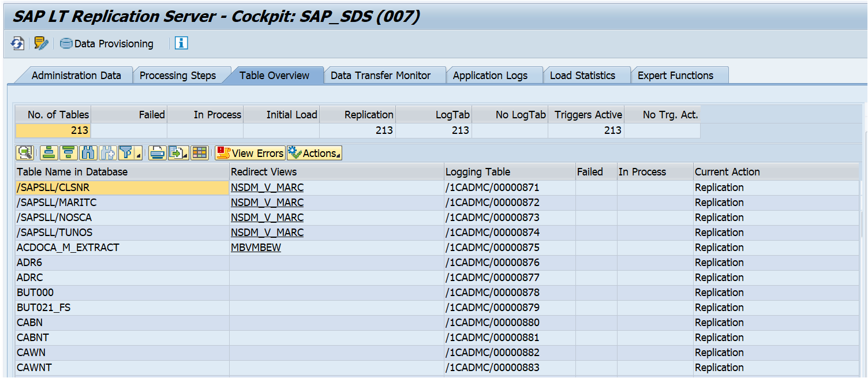The width and height of the screenshot is (868, 378).
Task: Select the Details magnifier icon
Action: pos(24,152)
